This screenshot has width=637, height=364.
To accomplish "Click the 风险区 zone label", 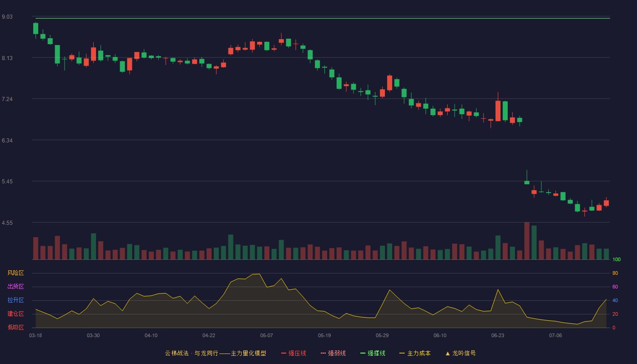I will (15, 273).
